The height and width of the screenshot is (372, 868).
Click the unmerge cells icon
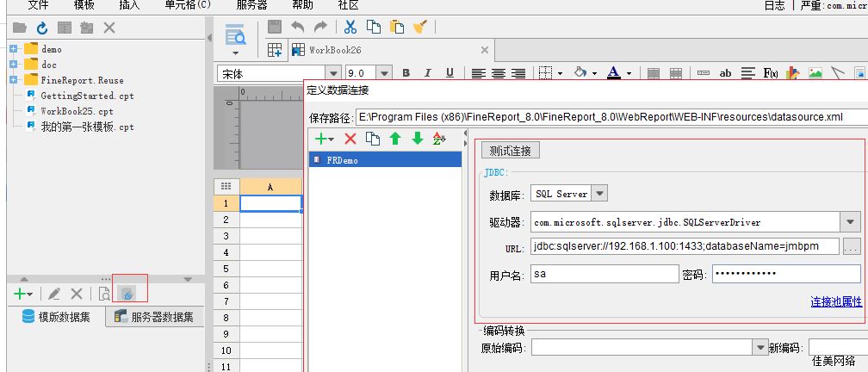[x=675, y=73]
